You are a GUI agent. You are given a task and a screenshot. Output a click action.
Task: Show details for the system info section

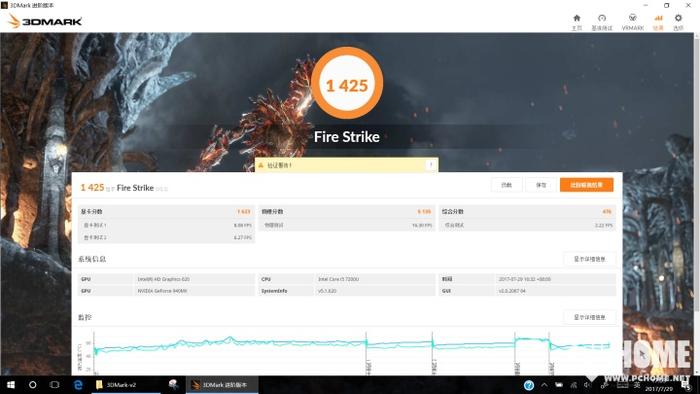[589, 259]
